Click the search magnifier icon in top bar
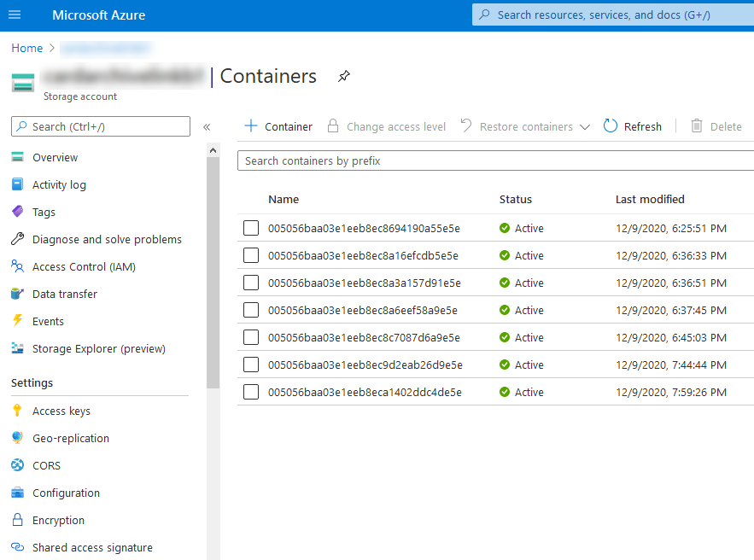Image resolution: width=754 pixels, height=560 pixels. pos(485,15)
